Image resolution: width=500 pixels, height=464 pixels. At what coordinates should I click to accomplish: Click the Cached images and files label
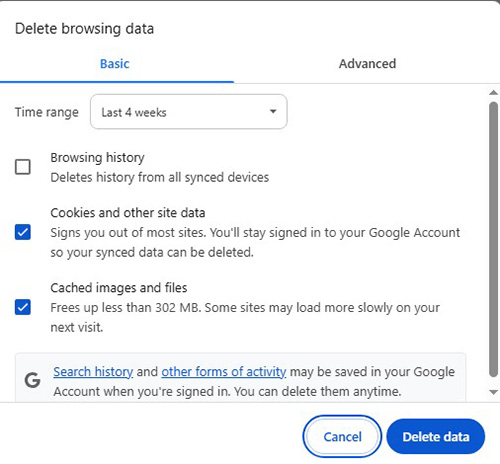119,288
